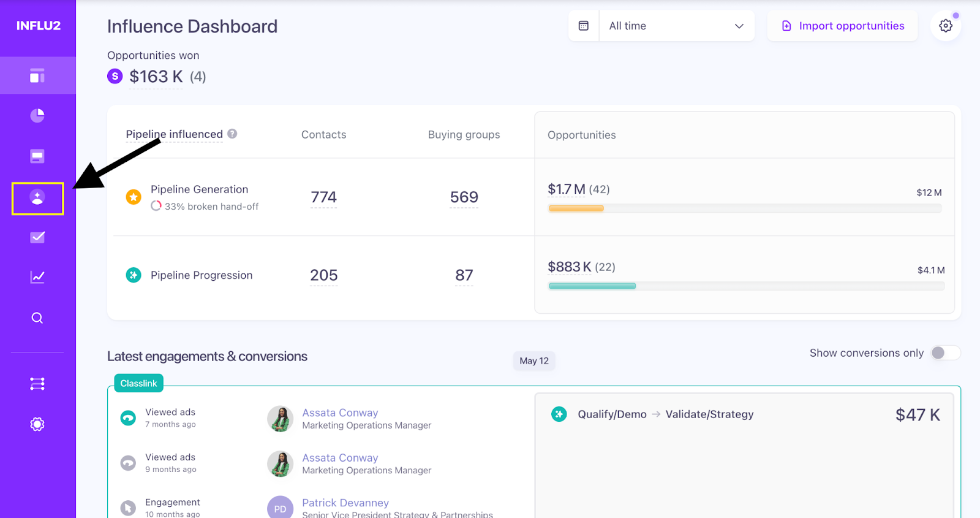Screen dimensions: 980x518
Task: Click the magnifier search sidebar icon
Action: coord(37,318)
